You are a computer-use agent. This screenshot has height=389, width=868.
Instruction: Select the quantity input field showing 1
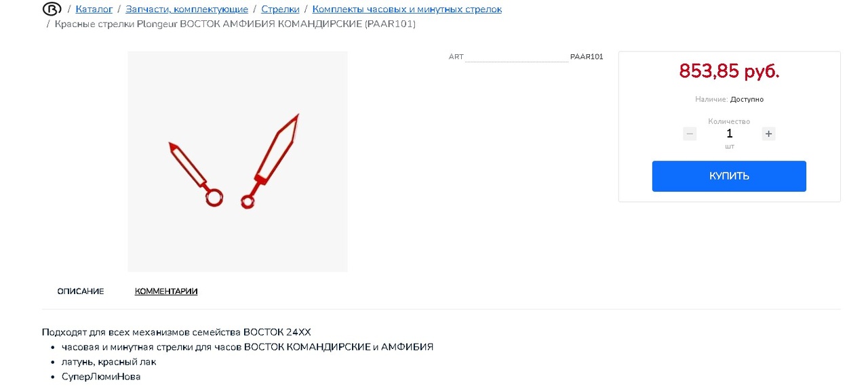click(x=729, y=134)
